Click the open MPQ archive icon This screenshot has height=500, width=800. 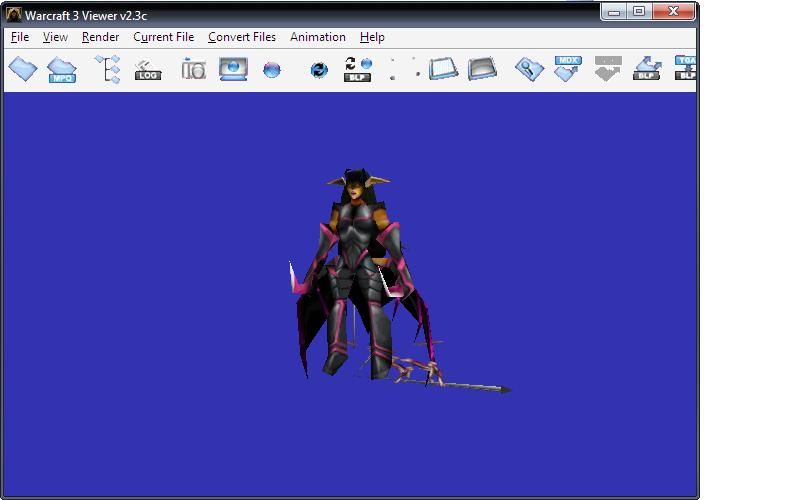coord(62,69)
